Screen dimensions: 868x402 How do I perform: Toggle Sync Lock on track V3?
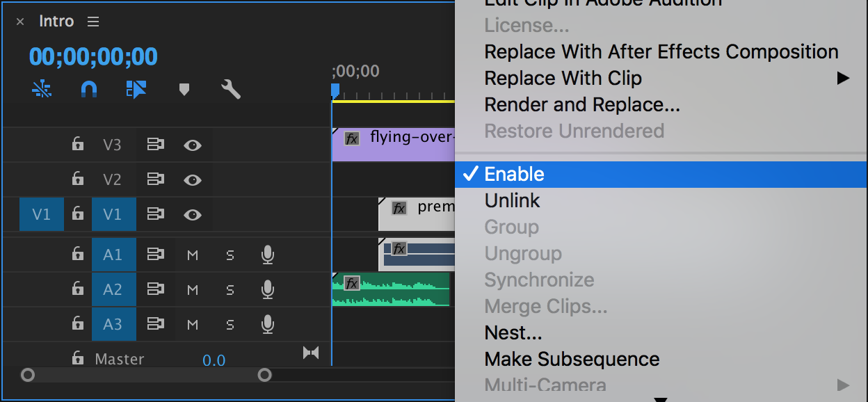coord(156,145)
